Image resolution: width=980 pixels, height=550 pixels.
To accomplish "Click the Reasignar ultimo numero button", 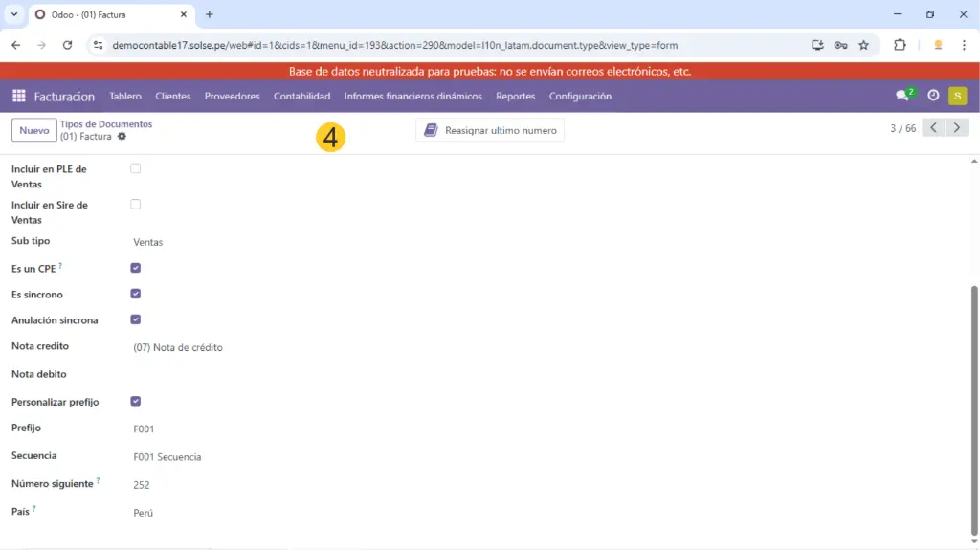I will [490, 130].
